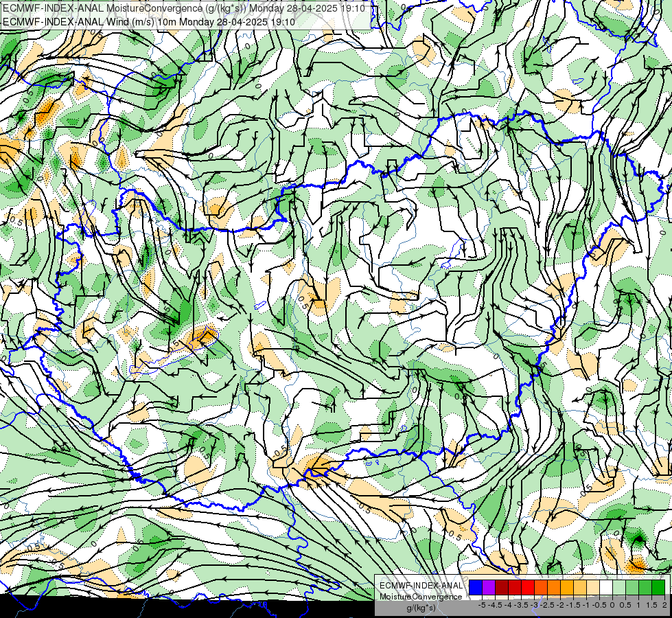672x618 pixels.
Task: Click the -3.5 value on legend scale
Action: point(522,605)
